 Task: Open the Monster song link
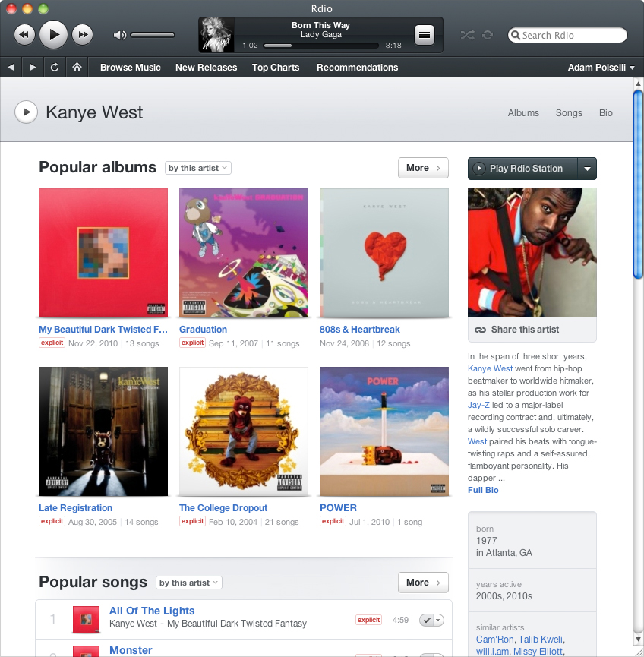click(x=131, y=650)
